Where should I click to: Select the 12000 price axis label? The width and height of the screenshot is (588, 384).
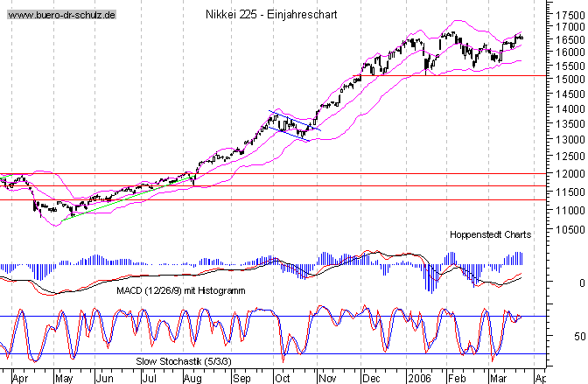pyautogui.click(x=568, y=174)
